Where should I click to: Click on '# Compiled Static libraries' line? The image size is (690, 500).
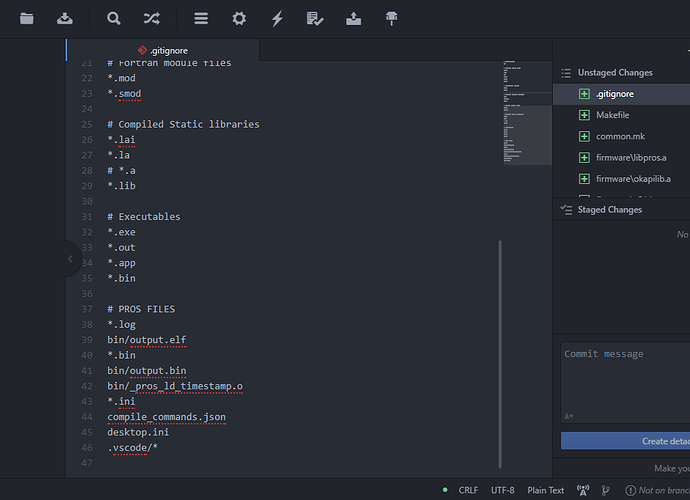point(184,125)
